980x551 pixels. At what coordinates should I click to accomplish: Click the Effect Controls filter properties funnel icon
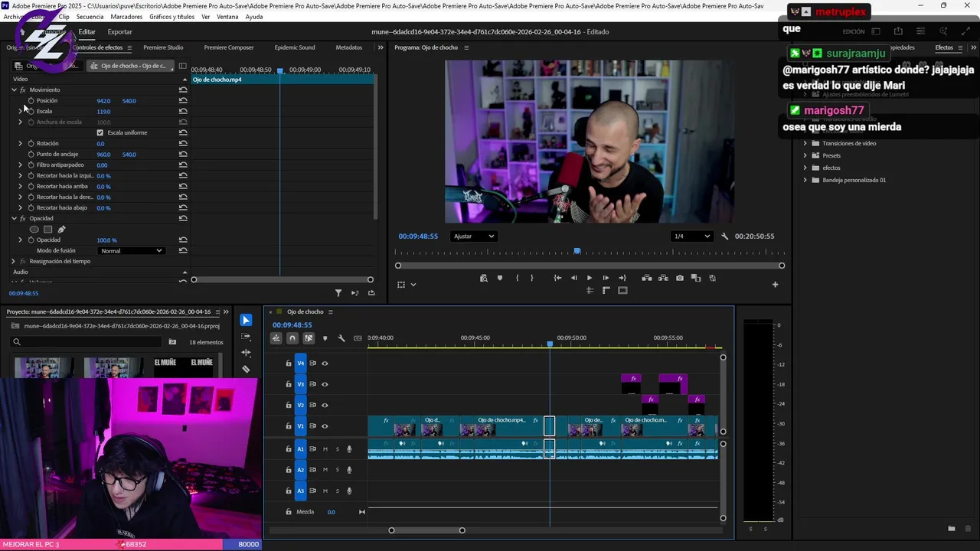coord(338,293)
